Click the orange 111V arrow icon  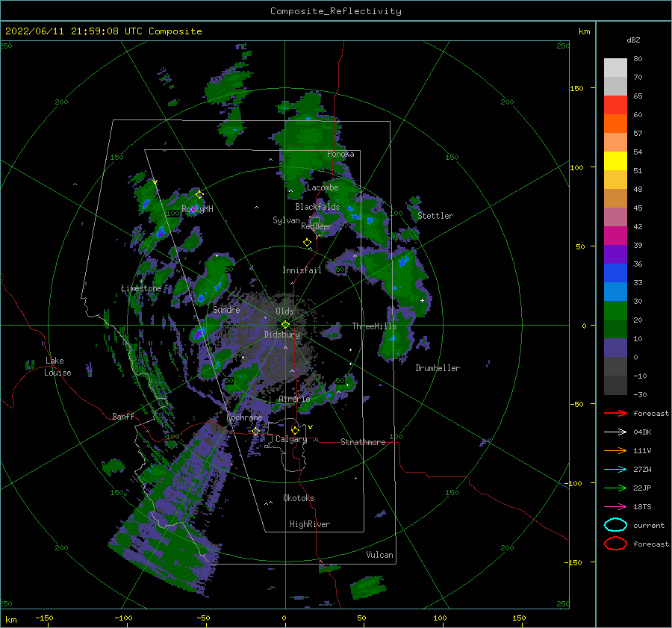click(x=615, y=450)
